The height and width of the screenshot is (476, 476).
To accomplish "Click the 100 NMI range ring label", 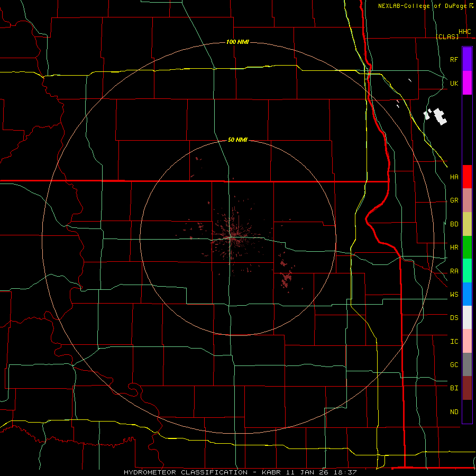I will coord(237,42).
